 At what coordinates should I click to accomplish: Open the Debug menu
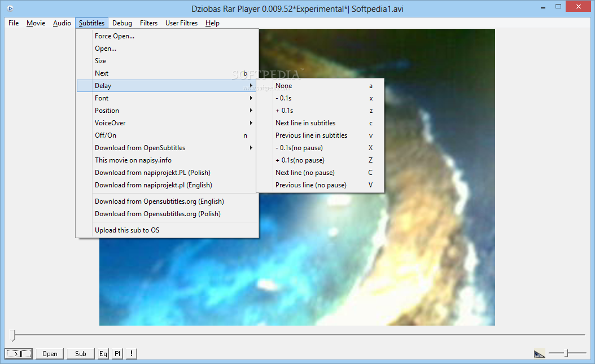coord(122,23)
